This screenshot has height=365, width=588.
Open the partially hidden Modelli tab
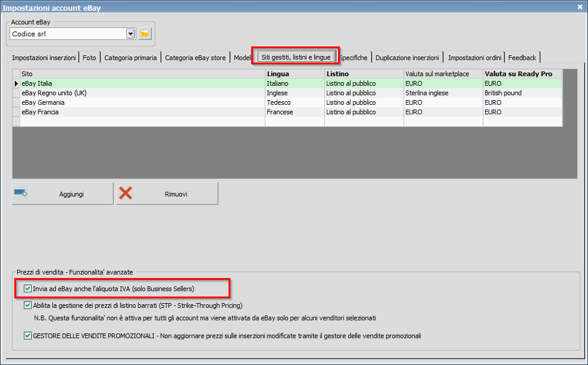(242, 58)
